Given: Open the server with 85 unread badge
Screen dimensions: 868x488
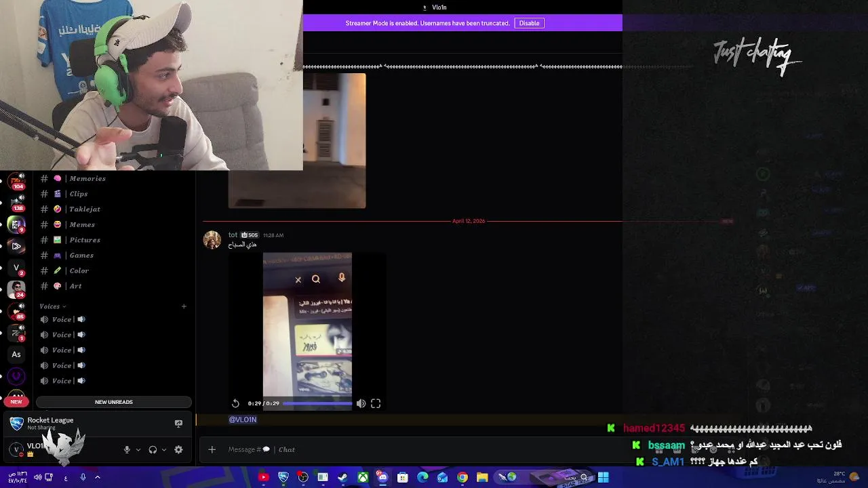Looking at the screenshot, I should coord(16,311).
